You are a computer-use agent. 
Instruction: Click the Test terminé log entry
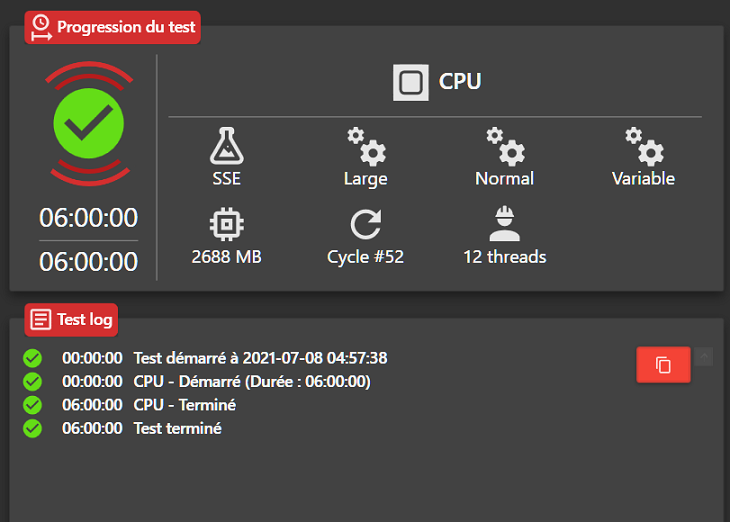177,428
